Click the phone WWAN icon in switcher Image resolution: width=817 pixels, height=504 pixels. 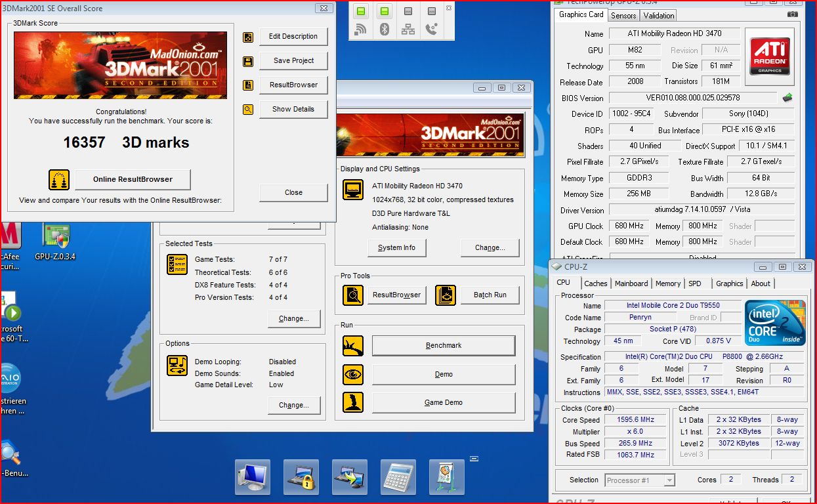tap(431, 29)
